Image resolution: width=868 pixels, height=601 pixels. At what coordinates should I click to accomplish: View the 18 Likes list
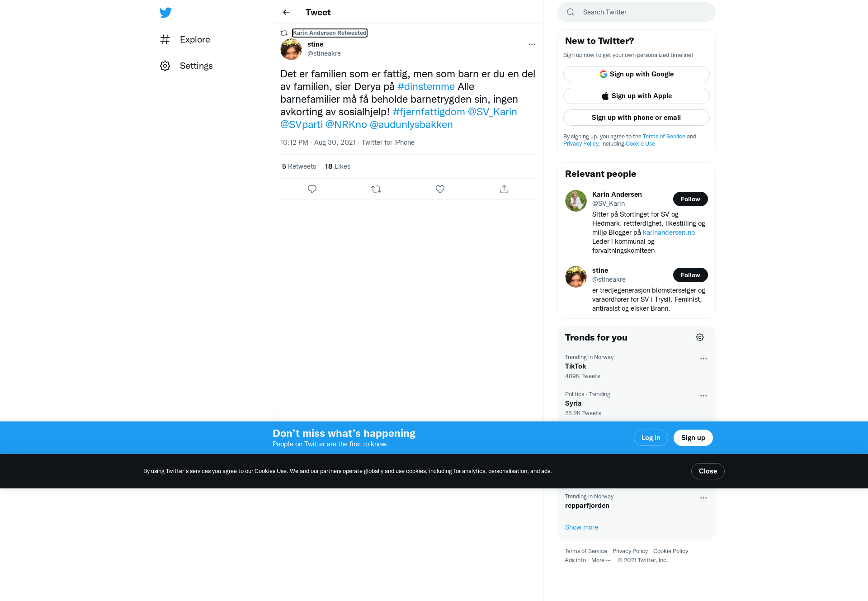(338, 166)
